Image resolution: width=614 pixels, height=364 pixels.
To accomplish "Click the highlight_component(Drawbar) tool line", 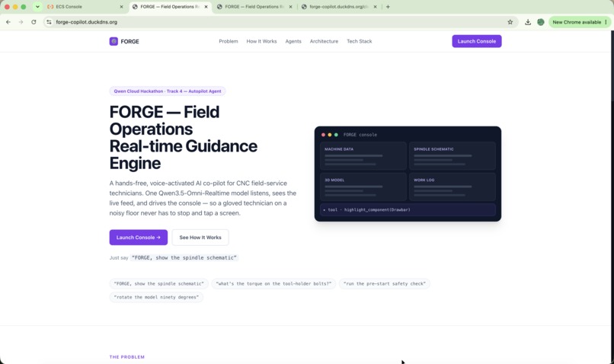I will [408, 209].
